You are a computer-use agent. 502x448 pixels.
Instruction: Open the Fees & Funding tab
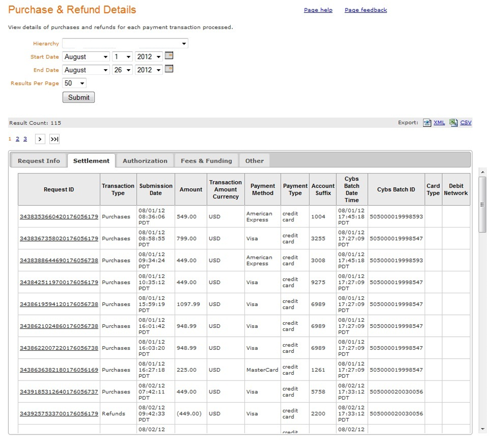(x=206, y=161)
